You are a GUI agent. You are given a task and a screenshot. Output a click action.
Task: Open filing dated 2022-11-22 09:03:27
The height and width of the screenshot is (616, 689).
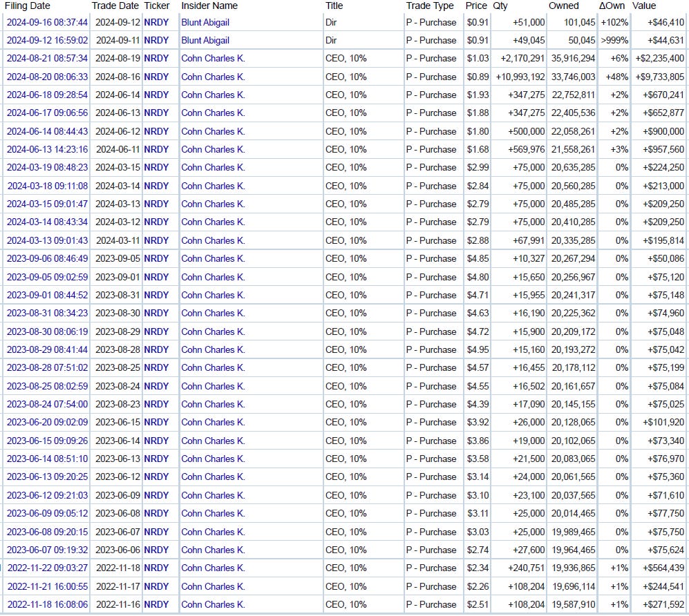pos(48,568)
